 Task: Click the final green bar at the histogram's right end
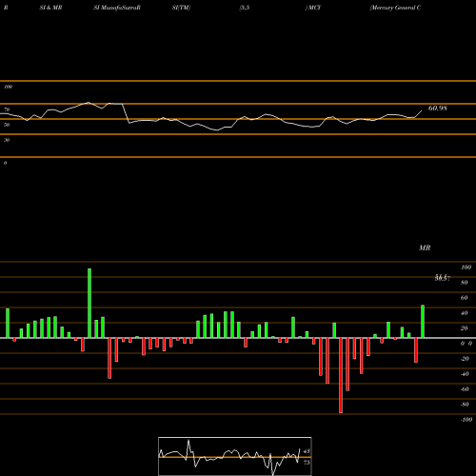tap(423, 322)
